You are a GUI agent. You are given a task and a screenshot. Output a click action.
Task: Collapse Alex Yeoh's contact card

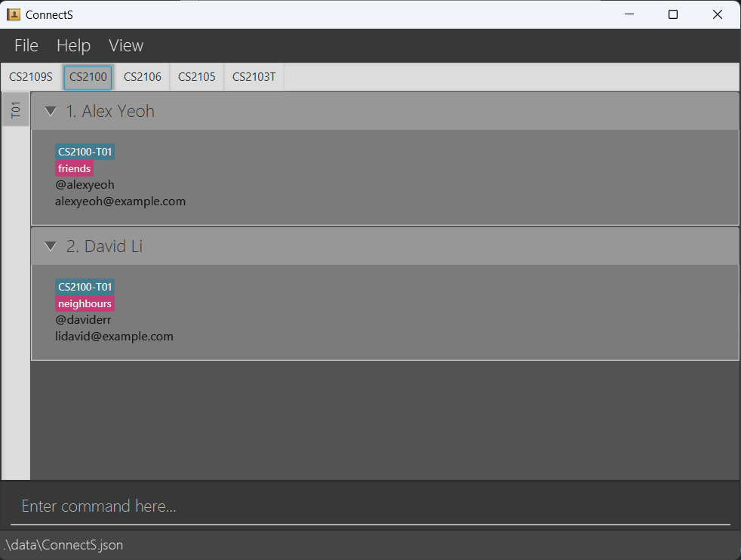[50, 110]
